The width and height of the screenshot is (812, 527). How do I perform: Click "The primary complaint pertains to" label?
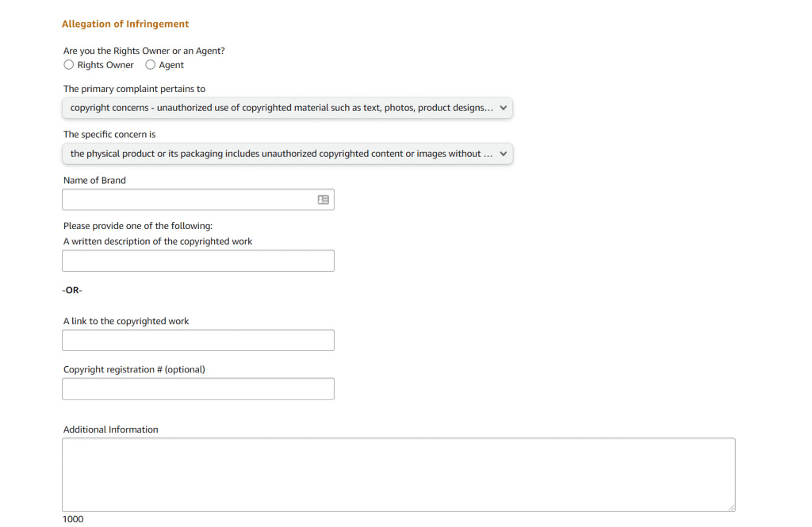point(134,89)
